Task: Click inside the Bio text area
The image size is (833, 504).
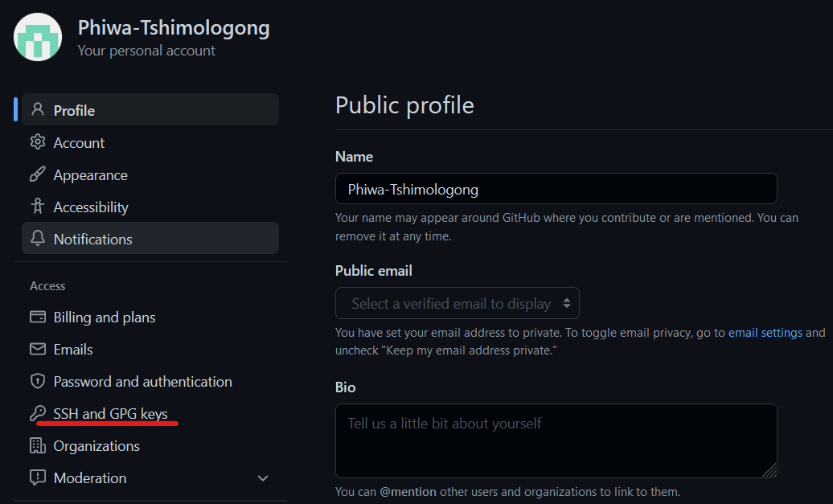Action: coord(556,440)
